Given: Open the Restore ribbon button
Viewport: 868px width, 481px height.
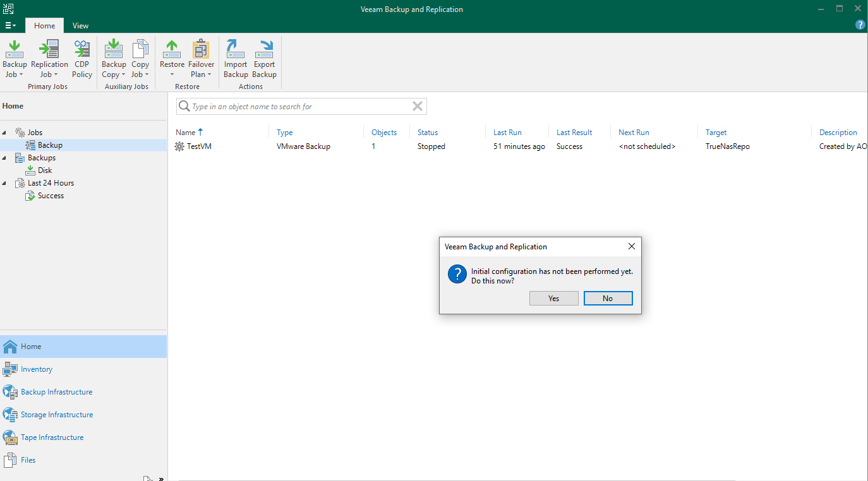Looking at the screenshot, I should tap(172, 59).
